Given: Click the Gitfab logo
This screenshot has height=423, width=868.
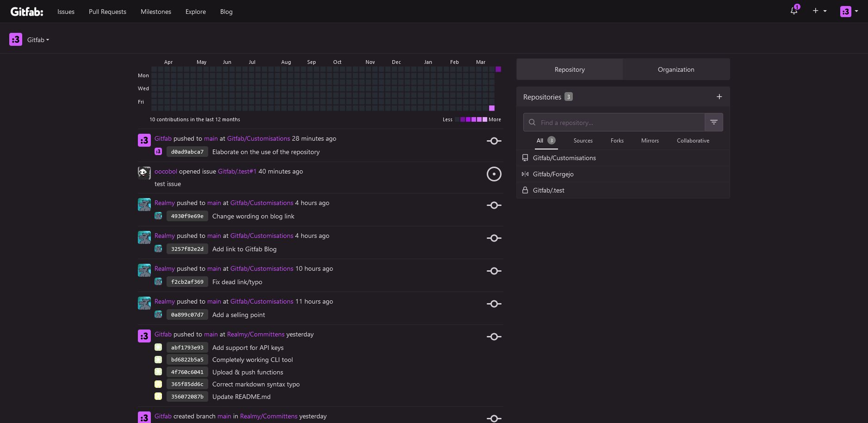Looking at the screenshot, I should (26, 12).
